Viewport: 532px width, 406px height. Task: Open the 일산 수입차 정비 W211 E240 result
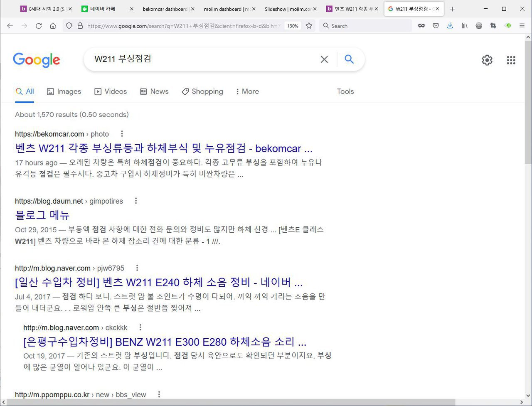(159, 283)
